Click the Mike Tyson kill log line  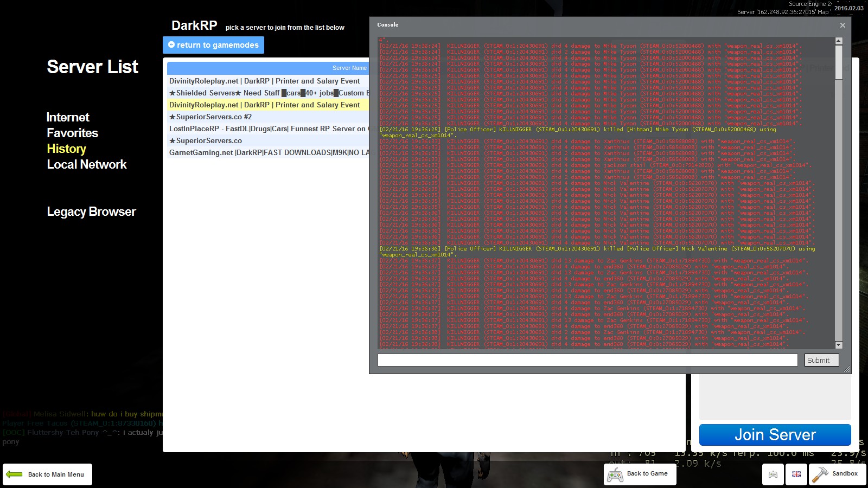click(578, 132)
